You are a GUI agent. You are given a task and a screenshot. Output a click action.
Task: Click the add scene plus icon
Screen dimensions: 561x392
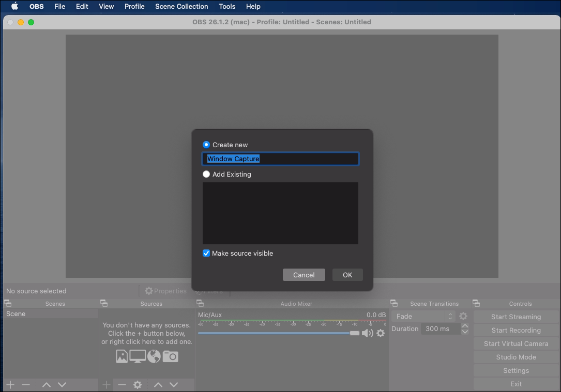(10, 385)
